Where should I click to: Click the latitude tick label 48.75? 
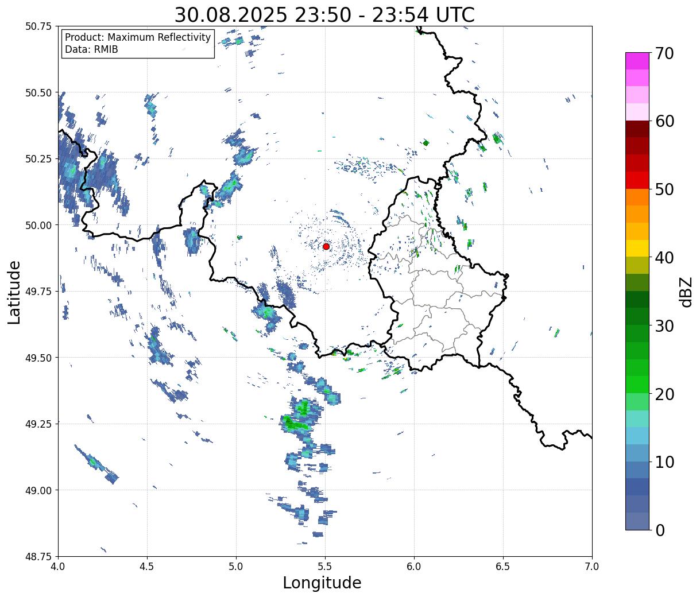coord(38,556)
